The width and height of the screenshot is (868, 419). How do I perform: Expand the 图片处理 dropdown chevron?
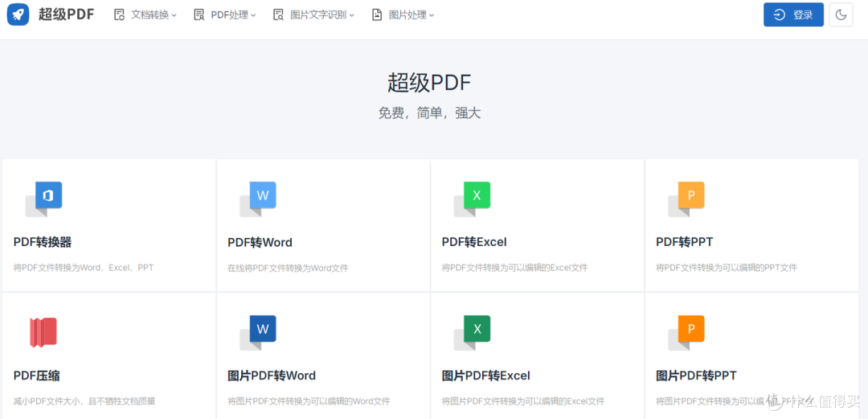[432, 15]
